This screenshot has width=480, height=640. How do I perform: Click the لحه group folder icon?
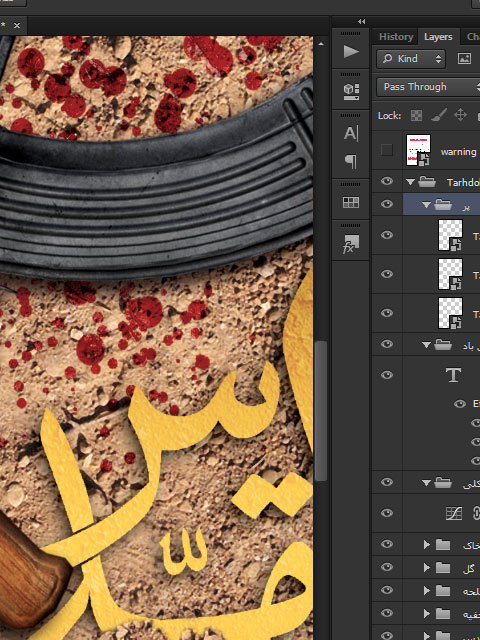click(443, 590)
